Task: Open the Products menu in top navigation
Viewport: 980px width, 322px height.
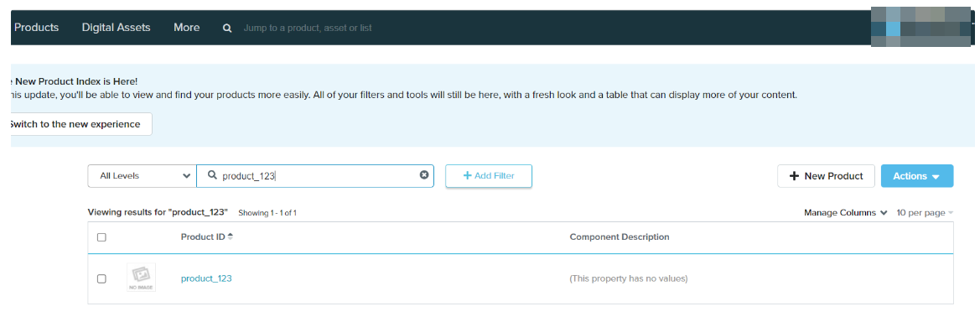Action: [x=36, y=28]
